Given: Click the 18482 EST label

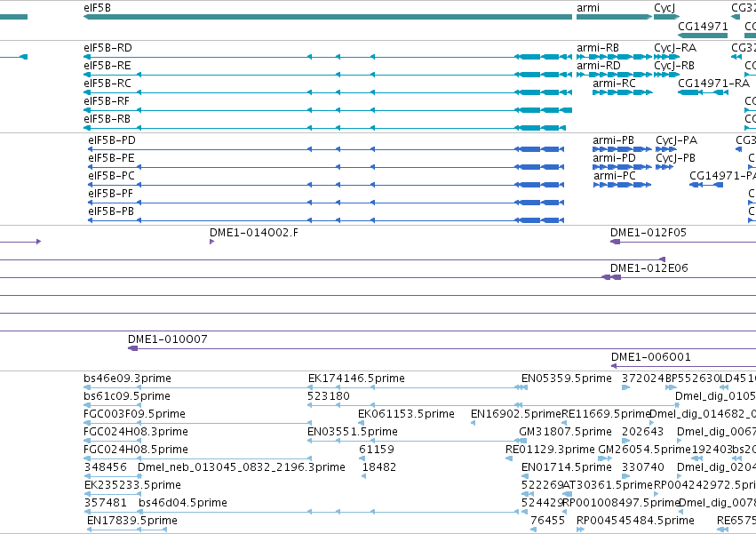Looking at the screenshot, I should tap(379, 467).
